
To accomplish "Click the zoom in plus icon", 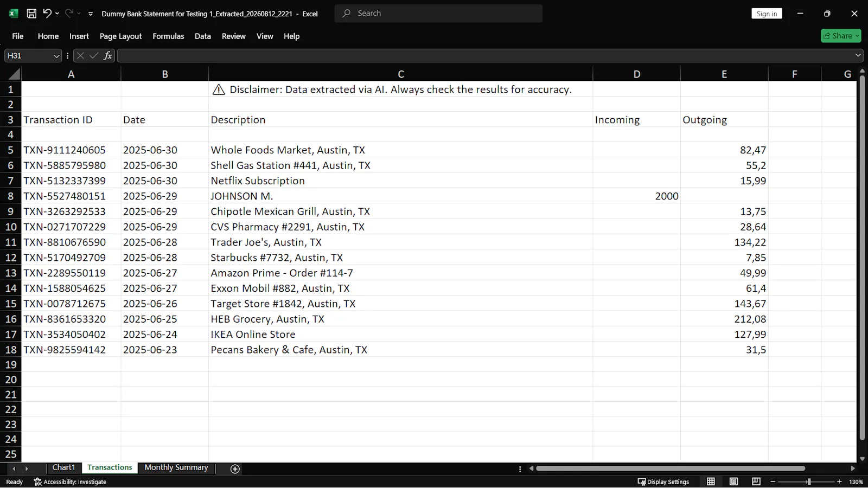I will pyautogui.click(x=839, y=481).
